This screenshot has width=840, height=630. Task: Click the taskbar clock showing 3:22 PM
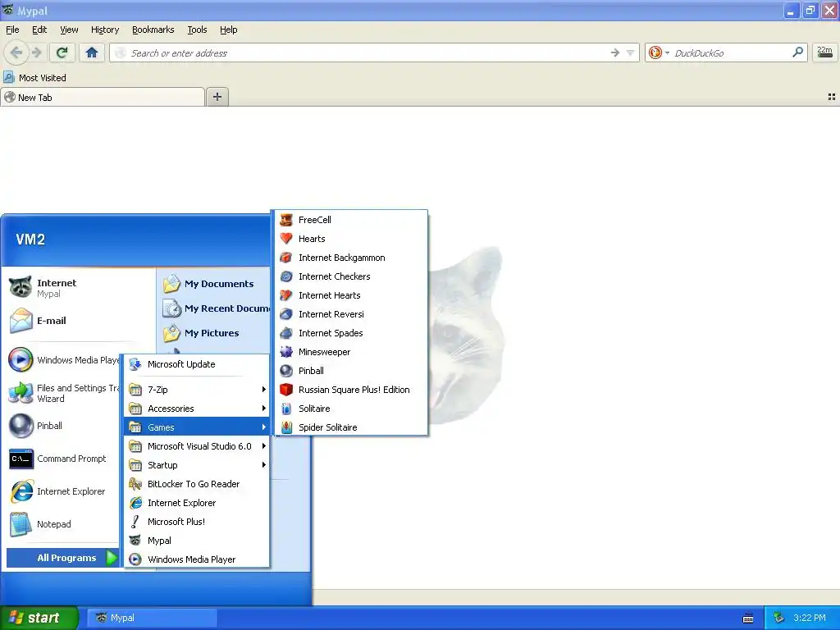pyautogui.click(x=809, y=618)
